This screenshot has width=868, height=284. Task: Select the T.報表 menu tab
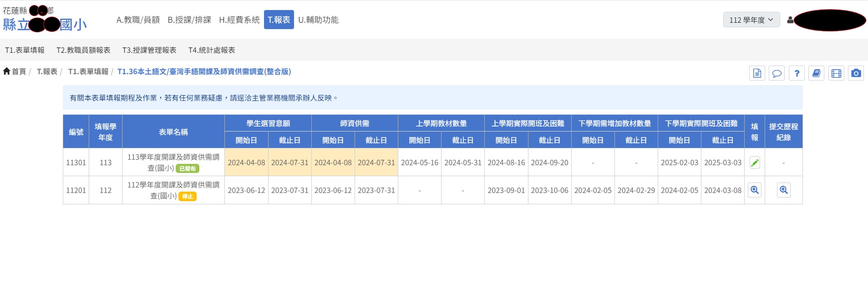pos(279,20)
